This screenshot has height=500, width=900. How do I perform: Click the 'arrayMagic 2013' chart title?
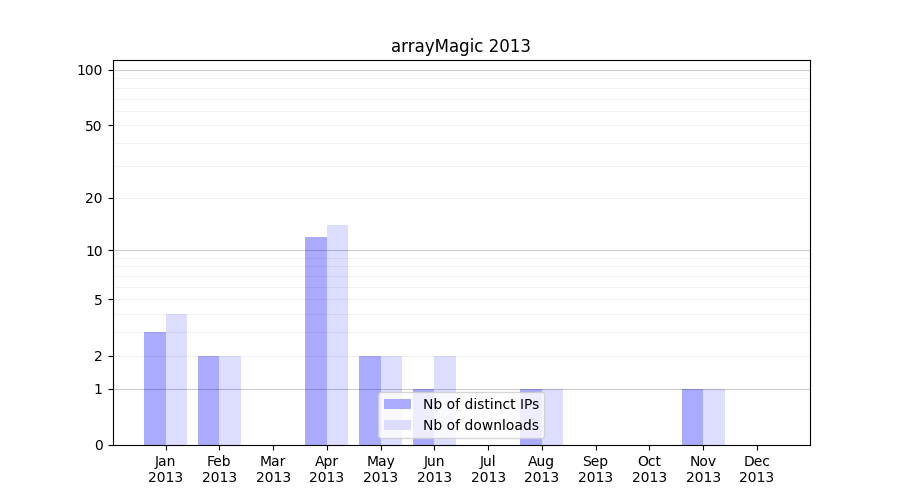coord(460,46)
